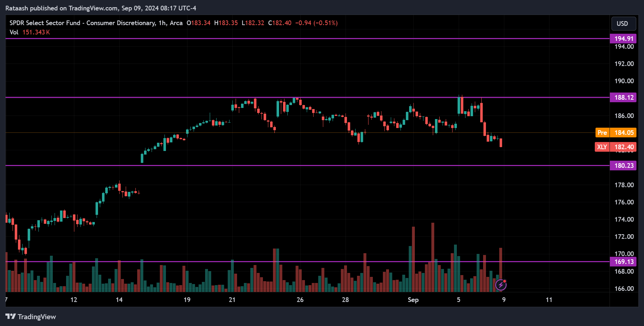644x326 pixels.
Task: Click the 166.00 price axis label
Action: point(624,289)
